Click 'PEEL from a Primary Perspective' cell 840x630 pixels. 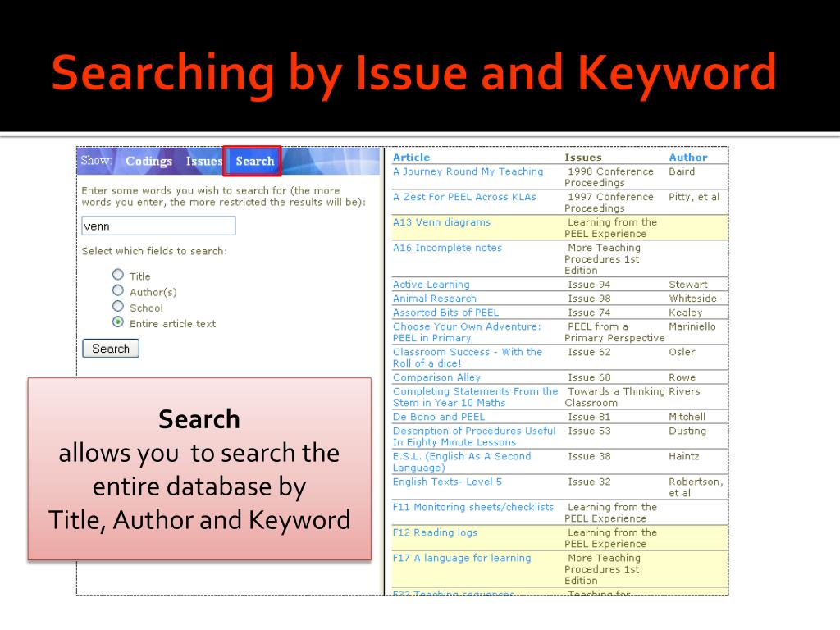pyautogui.click(x=614, y=332)
